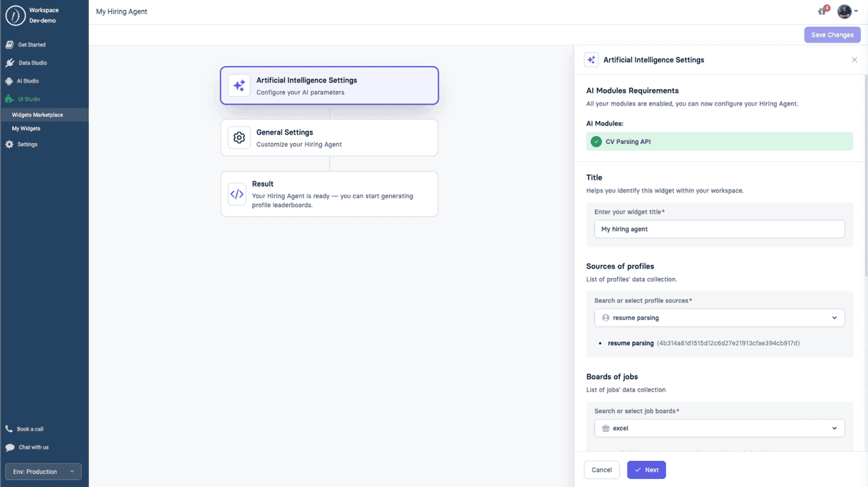868x487 pixels.
Task: Click the Book a call phone icon
Action: click(x=9, y=428)
